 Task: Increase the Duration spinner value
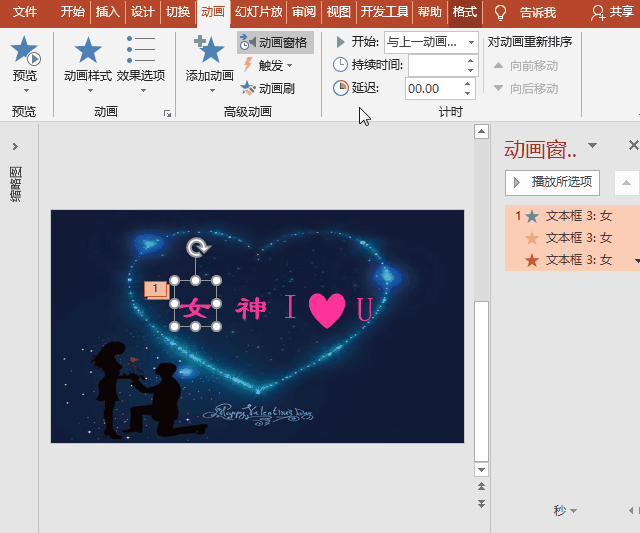(x=470, y=60)
